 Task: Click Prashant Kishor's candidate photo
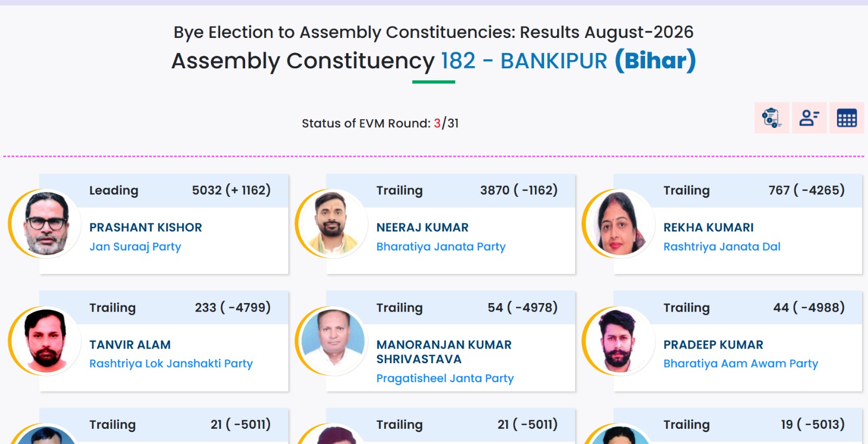47,223
